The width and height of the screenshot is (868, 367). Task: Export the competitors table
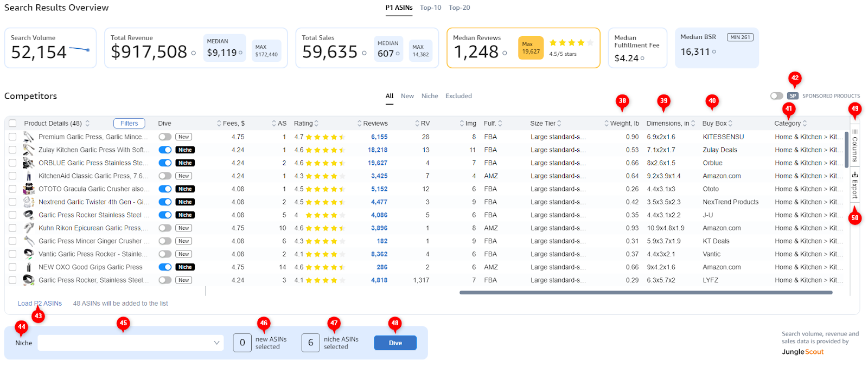(855, 185)
